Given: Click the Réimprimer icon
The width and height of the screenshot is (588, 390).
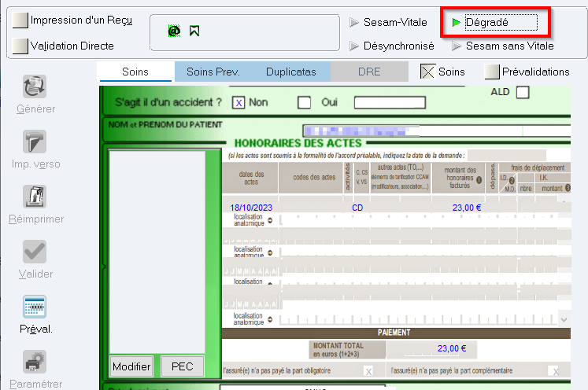Looking at the screenshot, I should click(35, 197).
